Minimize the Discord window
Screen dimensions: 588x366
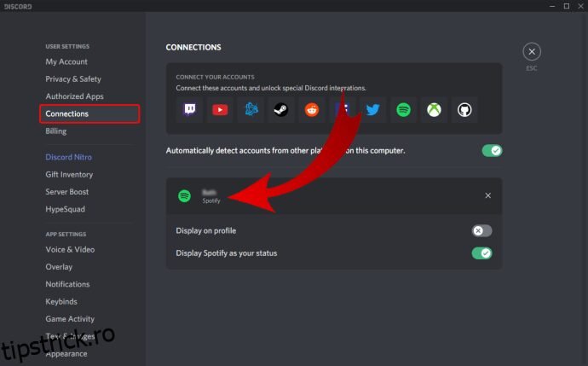[552, 6]
